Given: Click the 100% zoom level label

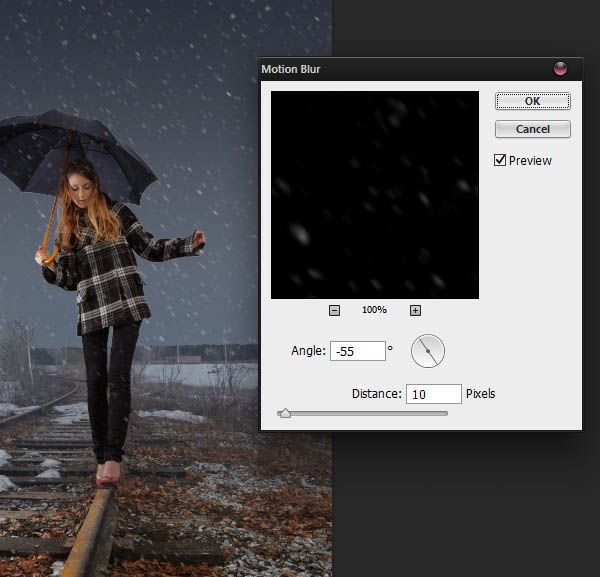Looking at the screenshot, I should coord(374,310).
